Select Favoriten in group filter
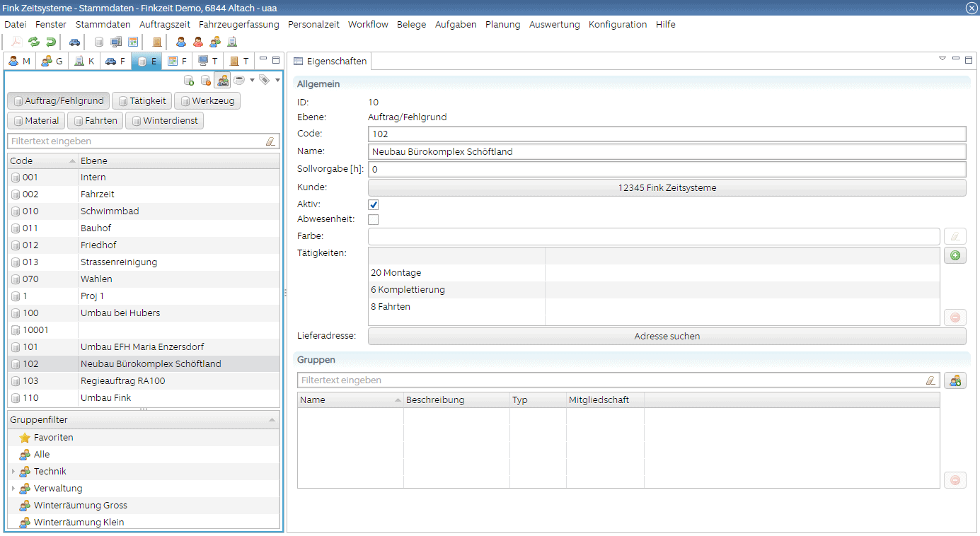Image resolution: width=980 pixels, height=536 pixels. click(x=144, y=438)
